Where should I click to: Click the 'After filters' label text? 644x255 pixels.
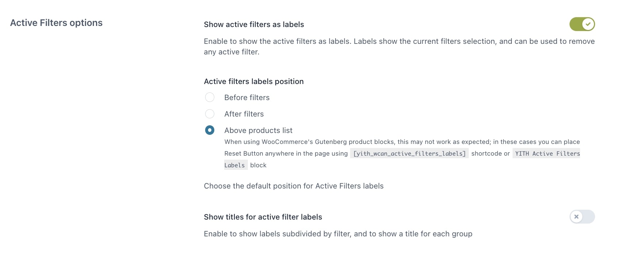tap(244, 114)
